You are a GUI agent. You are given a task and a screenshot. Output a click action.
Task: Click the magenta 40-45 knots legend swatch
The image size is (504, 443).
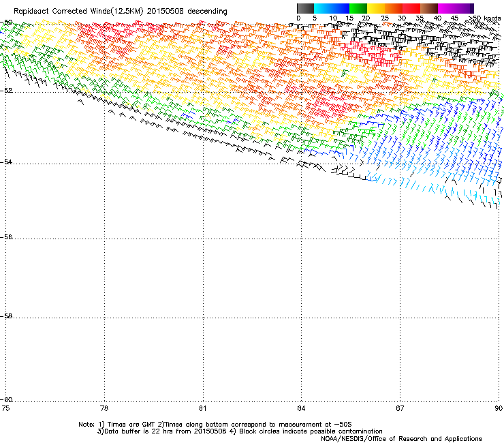pos(447,8)
